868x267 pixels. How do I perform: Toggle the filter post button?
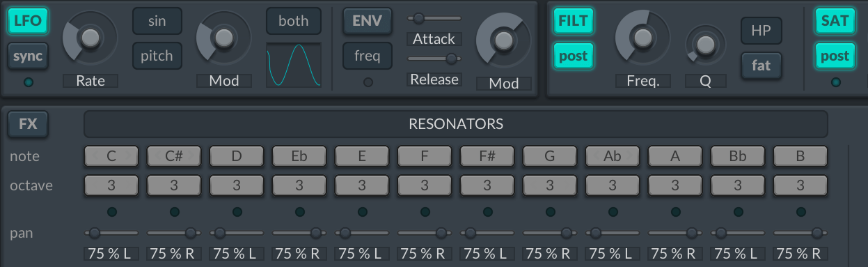click(574, 56)
